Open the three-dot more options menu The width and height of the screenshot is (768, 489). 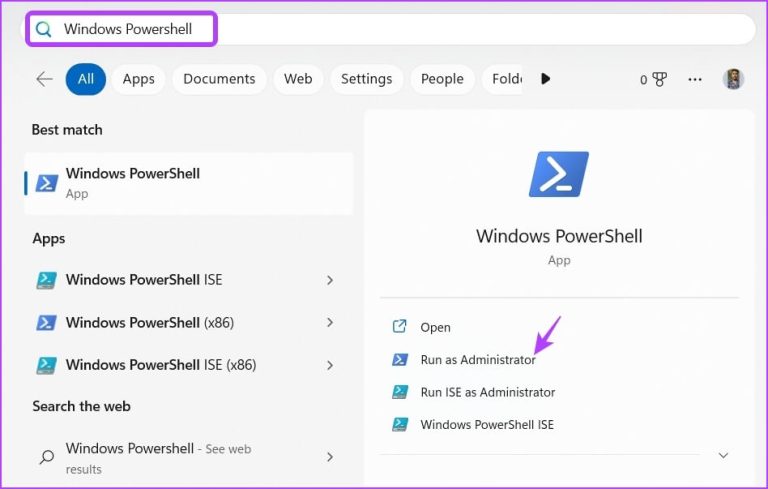(695, 79)
